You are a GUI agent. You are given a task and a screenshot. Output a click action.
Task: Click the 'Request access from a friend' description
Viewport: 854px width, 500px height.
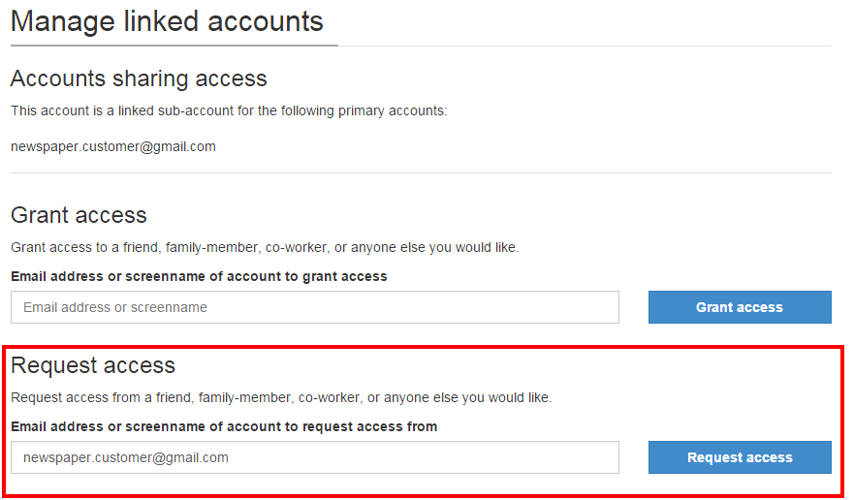[x=281, y=397]
